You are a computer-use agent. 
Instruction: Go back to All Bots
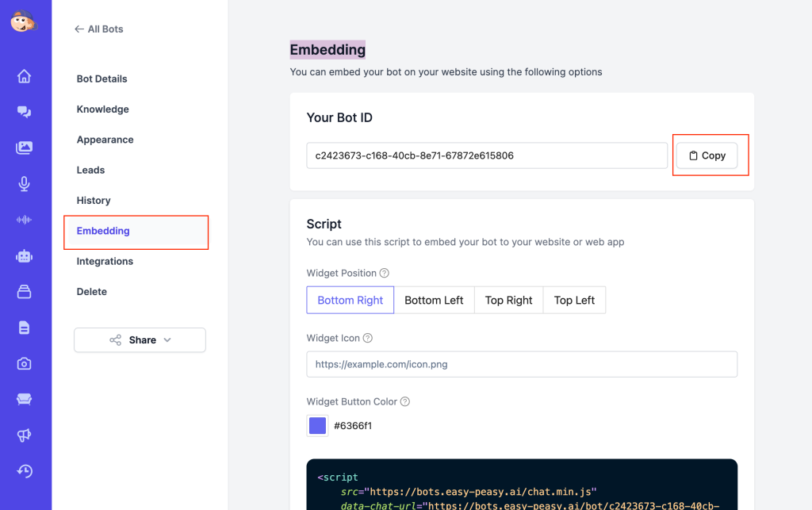tap(99, 29)
